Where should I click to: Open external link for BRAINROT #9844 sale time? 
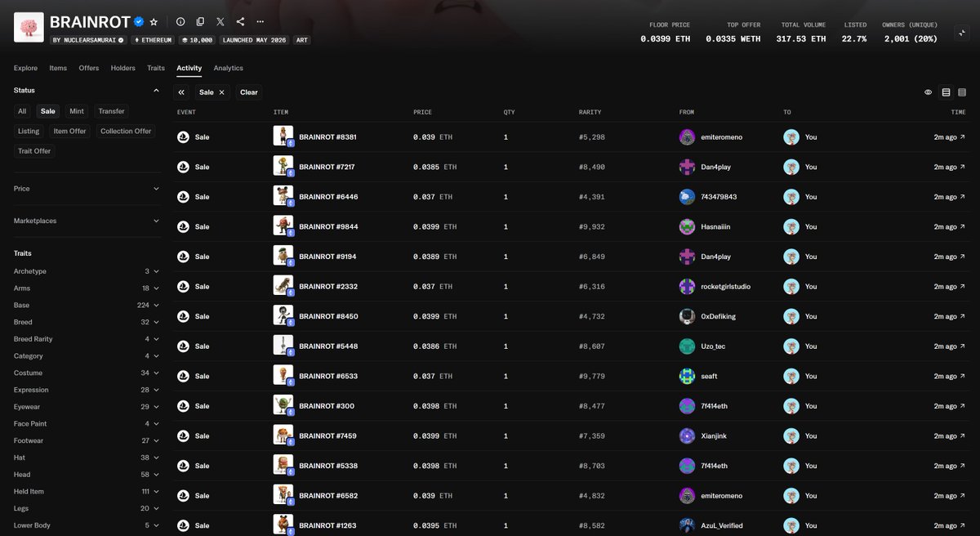click(962, 227)
